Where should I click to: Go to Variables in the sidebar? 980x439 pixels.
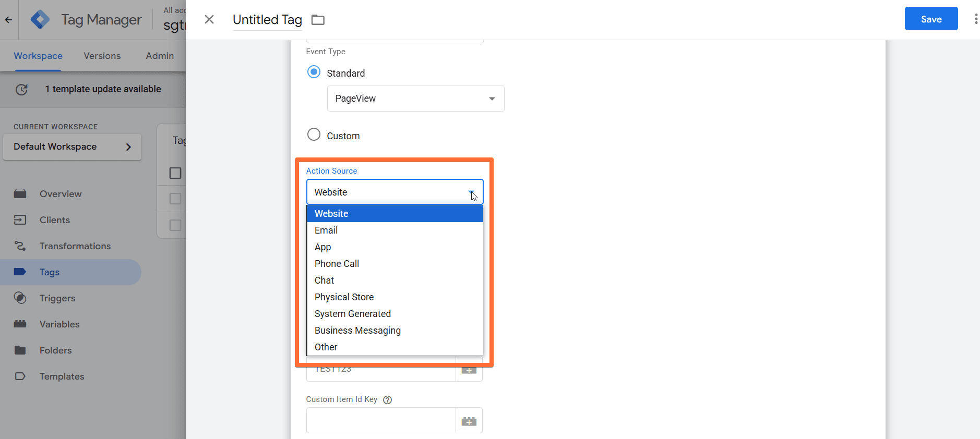coord(59,324)
